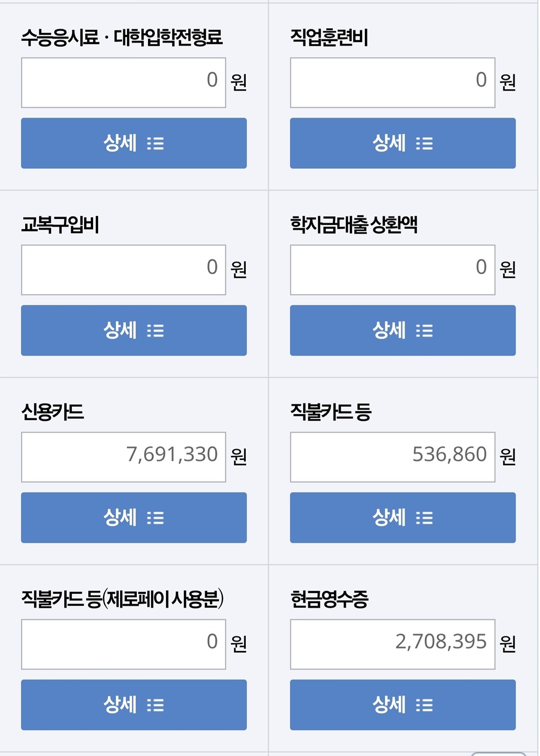Open 상세 list for 수능응시료·대학입학전형료
The height and width of the screenshot is (756, 540).
(134, 143)
